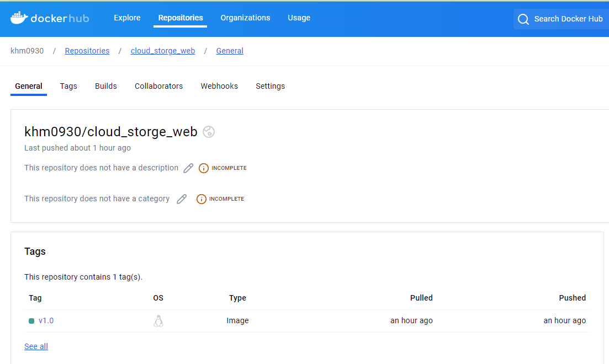The image size is (609, 364).
Task: Open the v1.0 tag link
Action: click(x=46, y=320)
